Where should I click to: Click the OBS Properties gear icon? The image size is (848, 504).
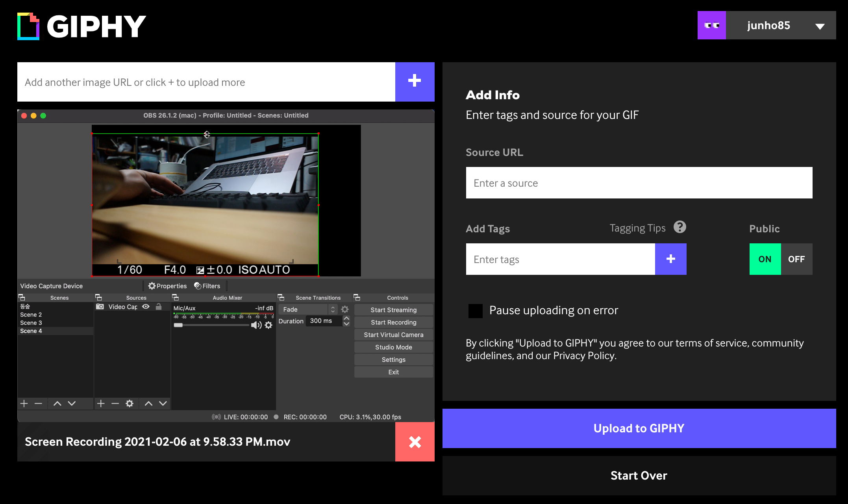point(152,286)
